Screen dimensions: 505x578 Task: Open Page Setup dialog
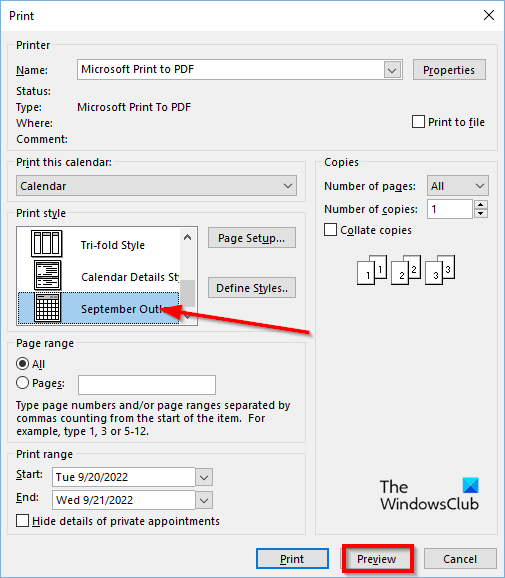click(x=252, y=238)
